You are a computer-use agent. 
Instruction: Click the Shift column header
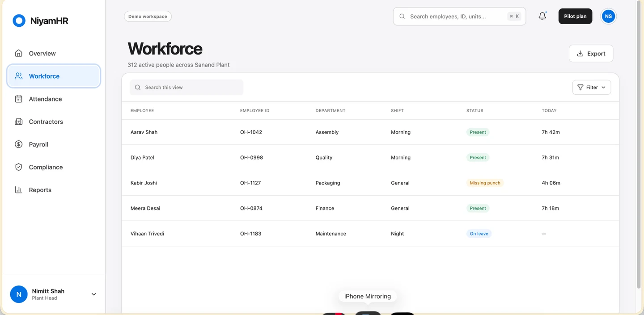coord(397,110)
